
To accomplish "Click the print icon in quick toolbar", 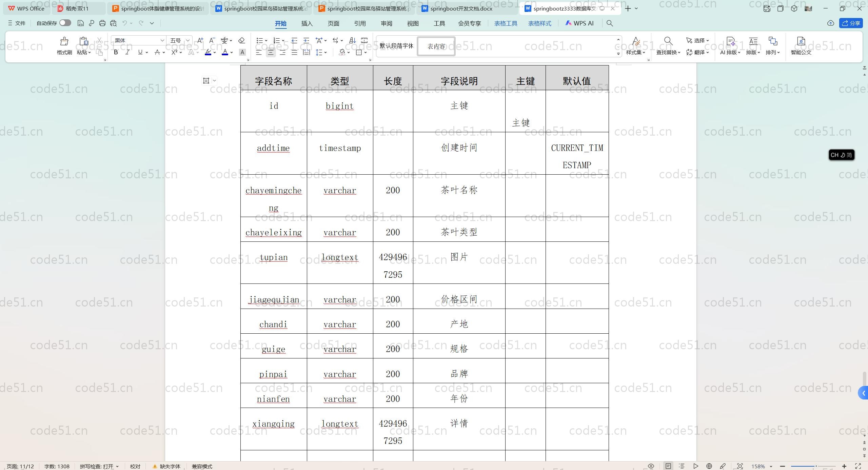I will coord(102,23).
